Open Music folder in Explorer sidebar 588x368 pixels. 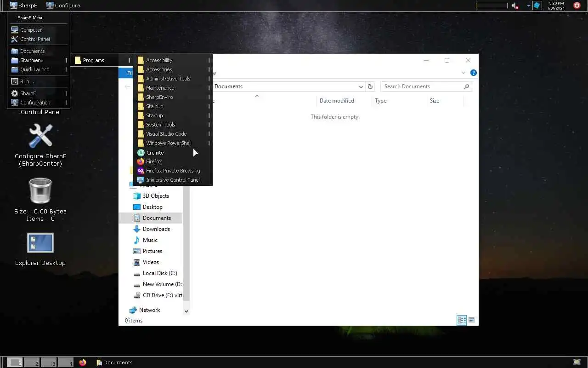point(151,240)
